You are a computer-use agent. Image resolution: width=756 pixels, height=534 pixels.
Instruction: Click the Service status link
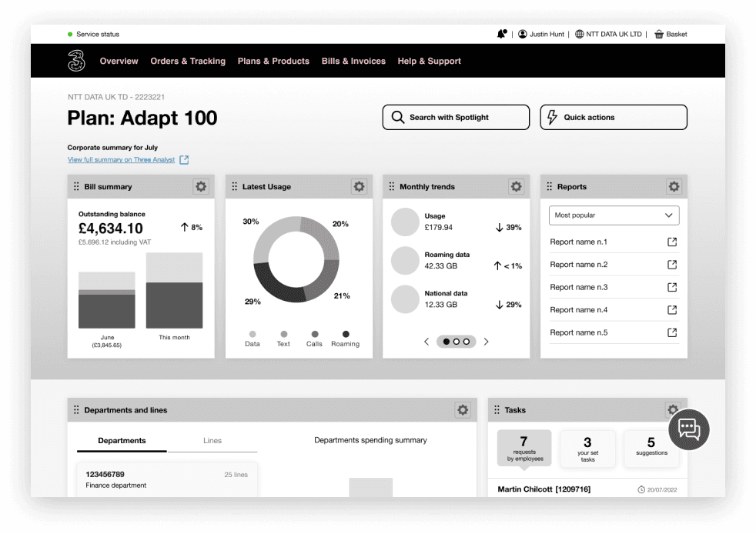pyautogui.click(x=98, y=34)
